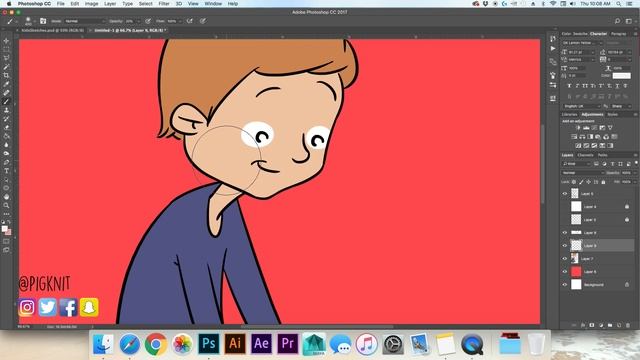Open Illustrator from the Dock

(x=235, y=344)
